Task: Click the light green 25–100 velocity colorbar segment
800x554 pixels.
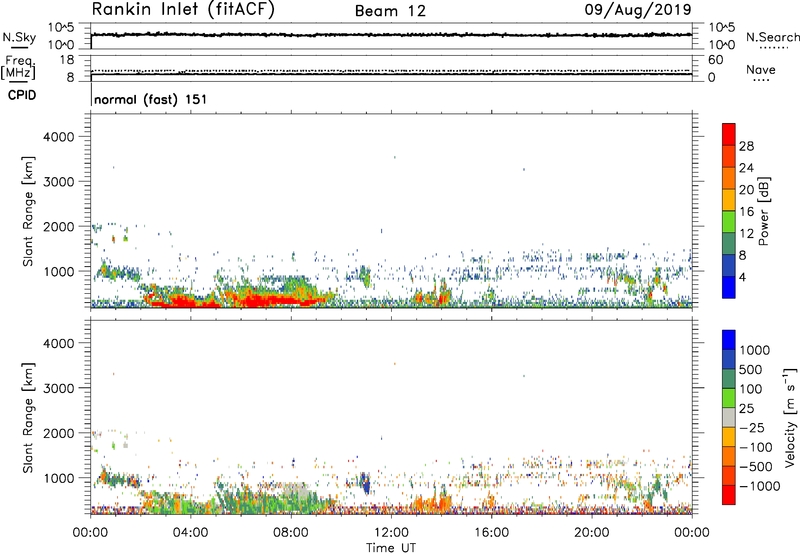Action: click(729, 398)
